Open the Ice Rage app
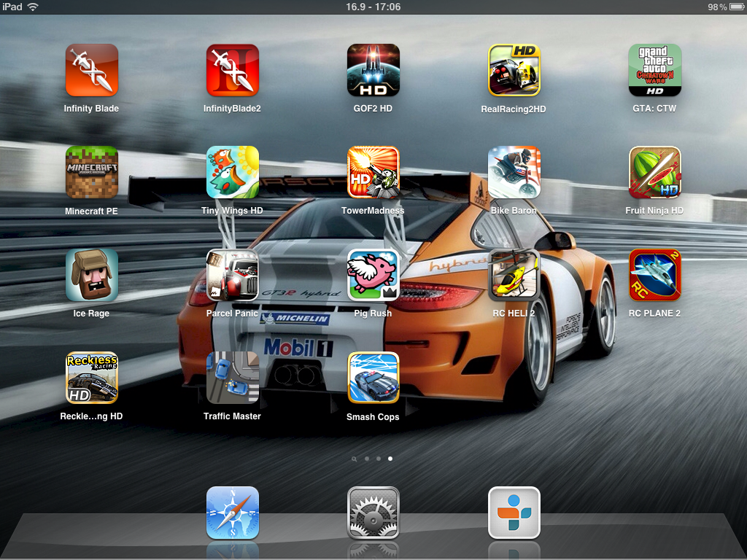Image resolution: width=747 pixels, height=560 pixels. click(91, 275)
